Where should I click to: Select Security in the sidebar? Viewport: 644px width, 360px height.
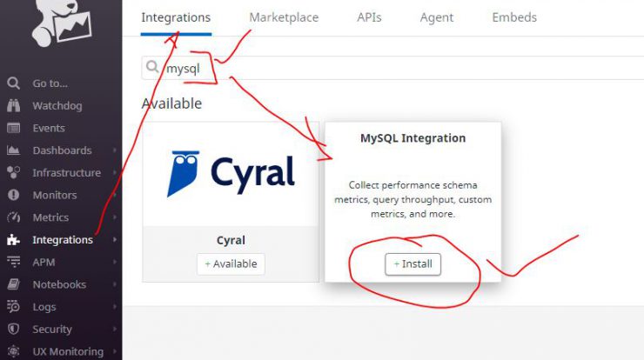point(51,330)
